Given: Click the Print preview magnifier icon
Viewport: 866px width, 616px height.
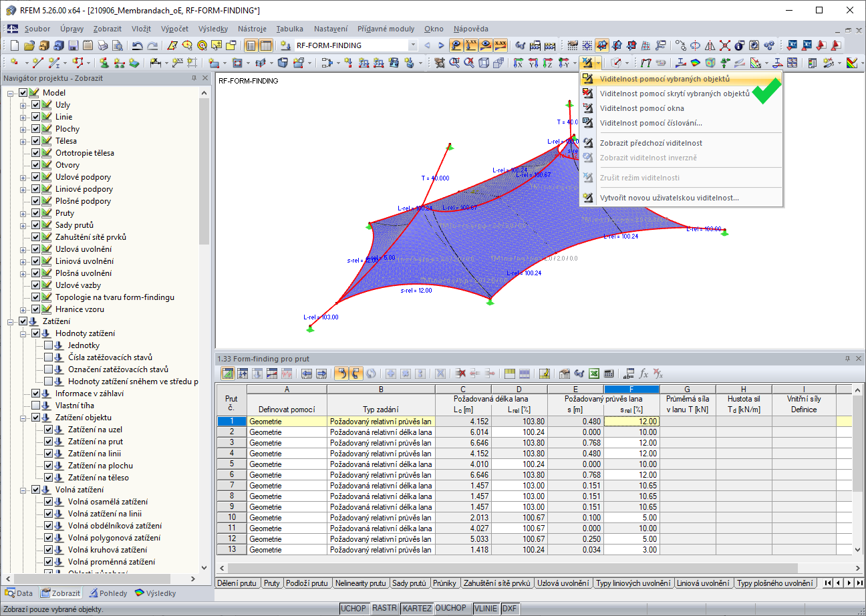Looking at the screenshot, I should tap(117, 45).
